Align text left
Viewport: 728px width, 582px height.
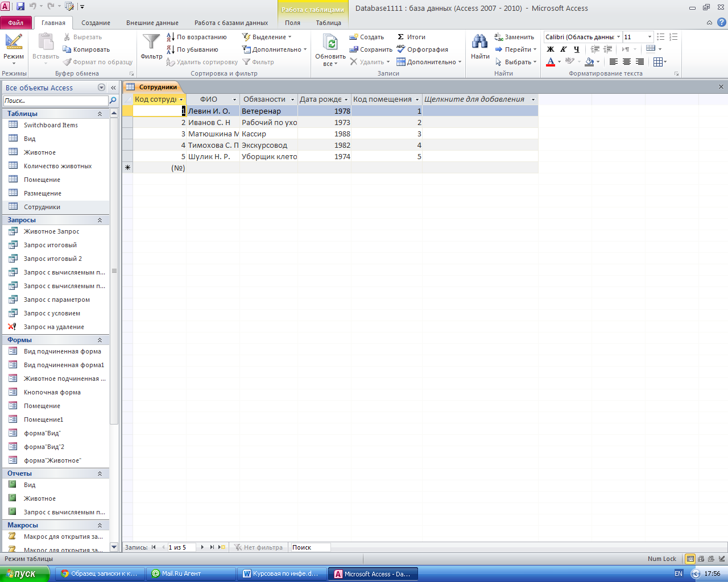coord(614,62)
